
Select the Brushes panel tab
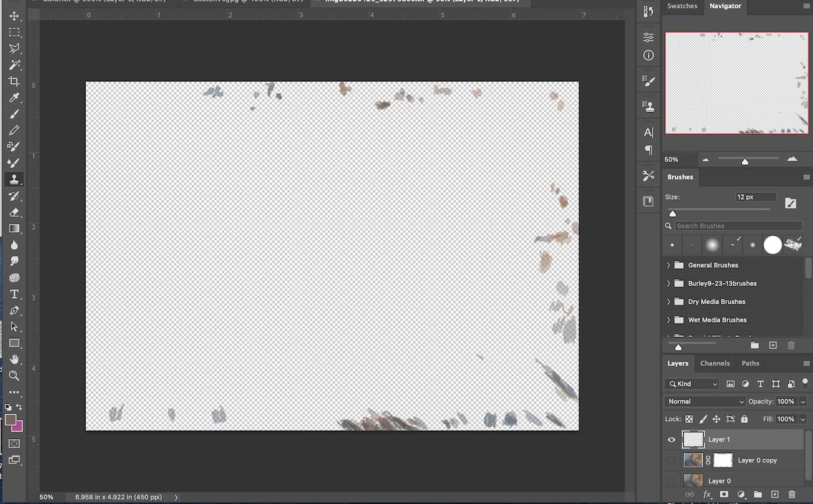click(680, 177)
